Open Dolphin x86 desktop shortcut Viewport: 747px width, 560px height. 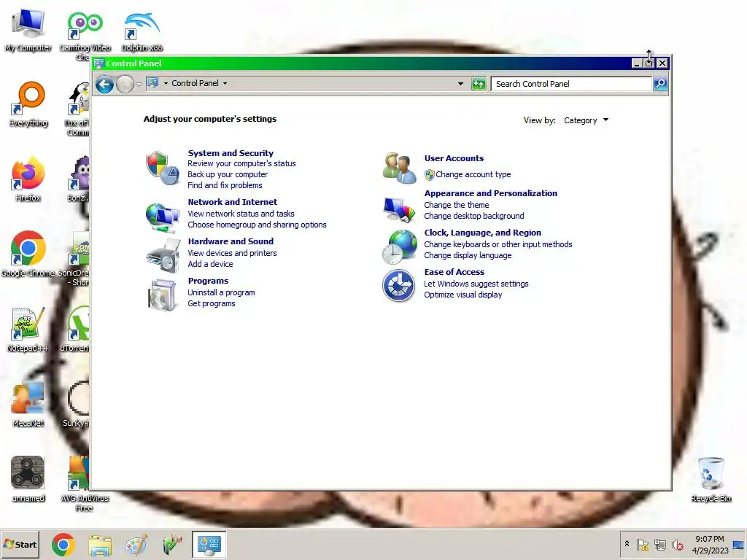coord(142,32)
